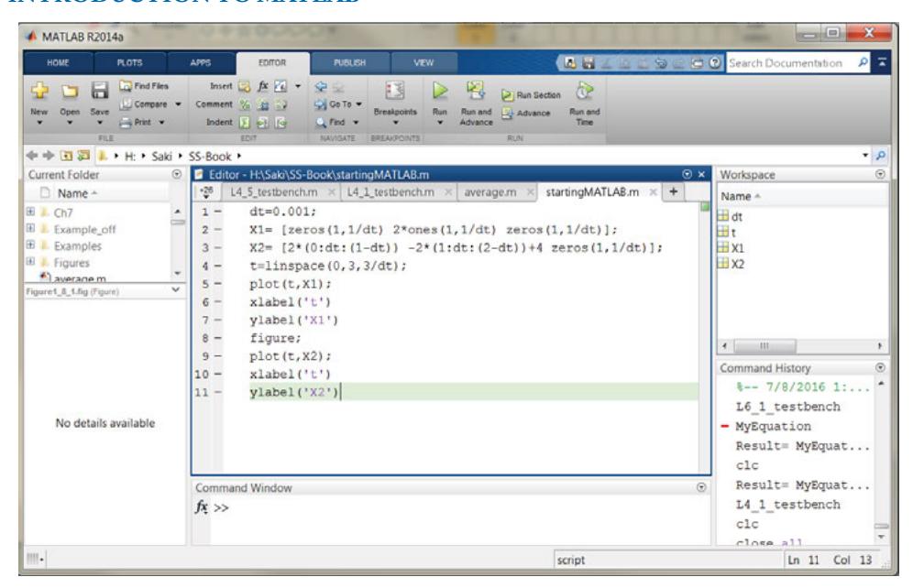Expand the Example_off folder
The width and height of the screenshot is (913, 588).
(x=30, y=228)
